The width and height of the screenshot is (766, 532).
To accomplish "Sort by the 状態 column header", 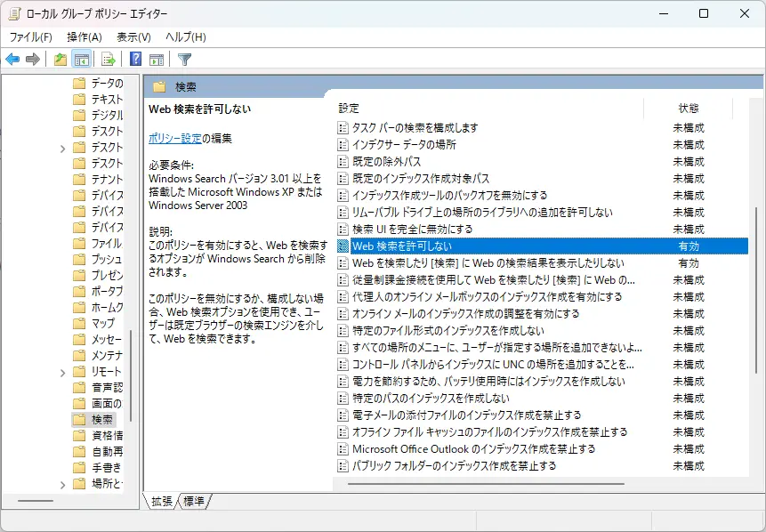I will click(689, 109).
